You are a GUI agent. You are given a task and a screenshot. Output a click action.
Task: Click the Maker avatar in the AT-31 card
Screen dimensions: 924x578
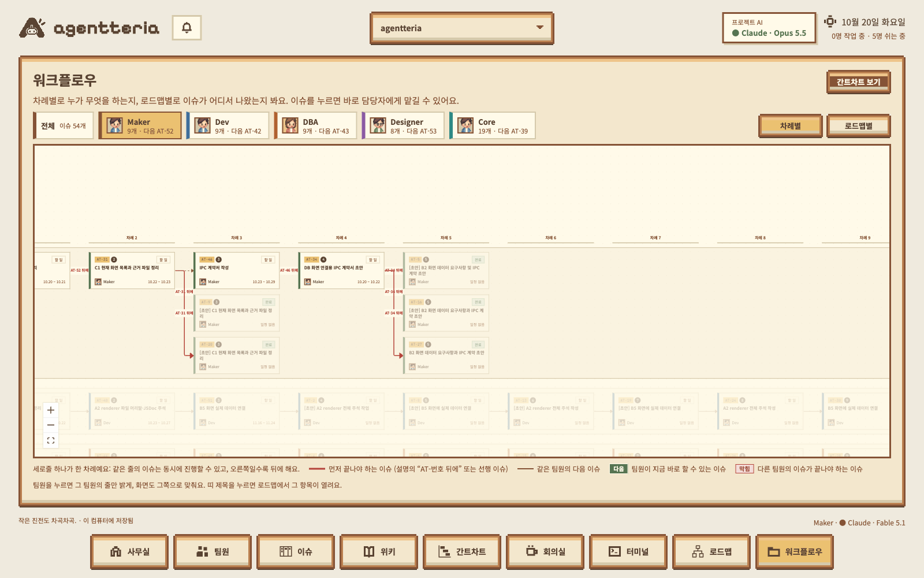click(x=98, y=282)
